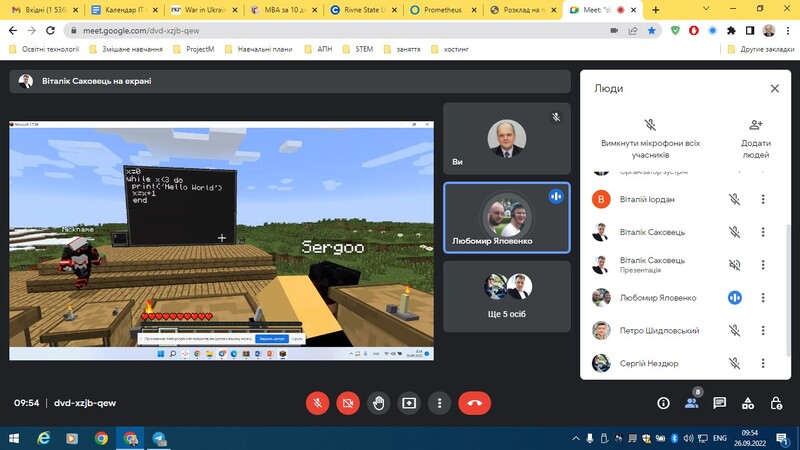Open Chrome extensions puzzle icon
The width and height of the screenshot is (800, 450).
(731, 31)
